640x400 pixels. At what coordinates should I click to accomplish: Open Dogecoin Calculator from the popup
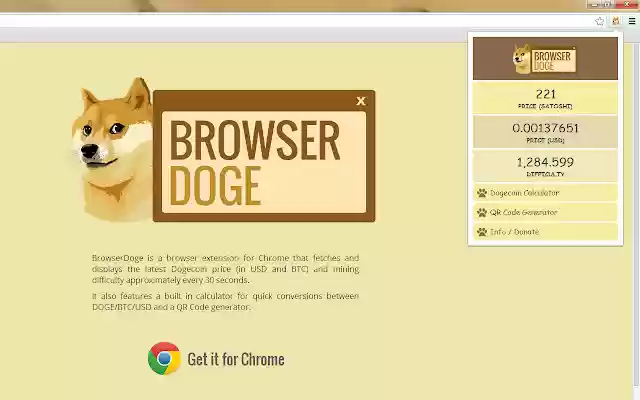(545, 193)
